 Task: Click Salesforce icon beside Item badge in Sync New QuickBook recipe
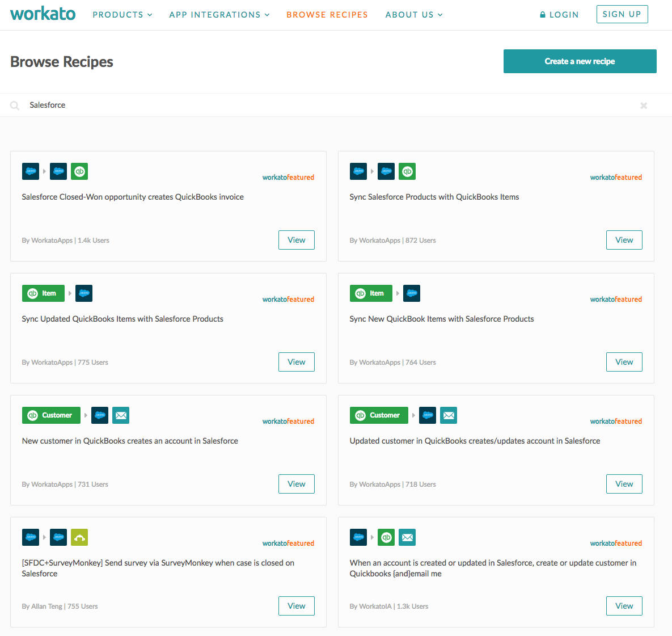click(412, 293)
